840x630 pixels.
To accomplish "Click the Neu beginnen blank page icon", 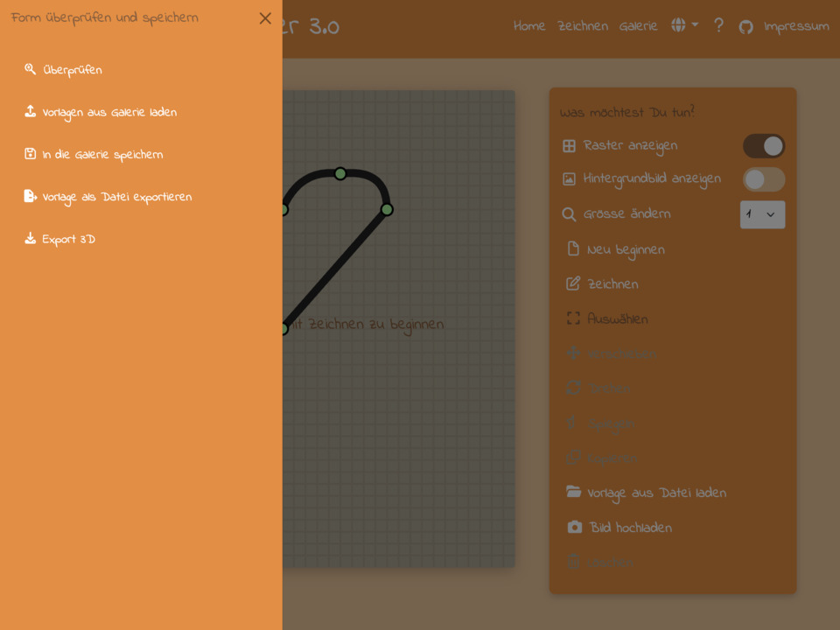I will tap(573, 249).
